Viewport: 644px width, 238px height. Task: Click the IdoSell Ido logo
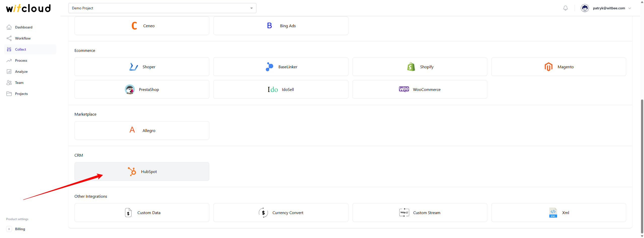[x=273, y=89]
